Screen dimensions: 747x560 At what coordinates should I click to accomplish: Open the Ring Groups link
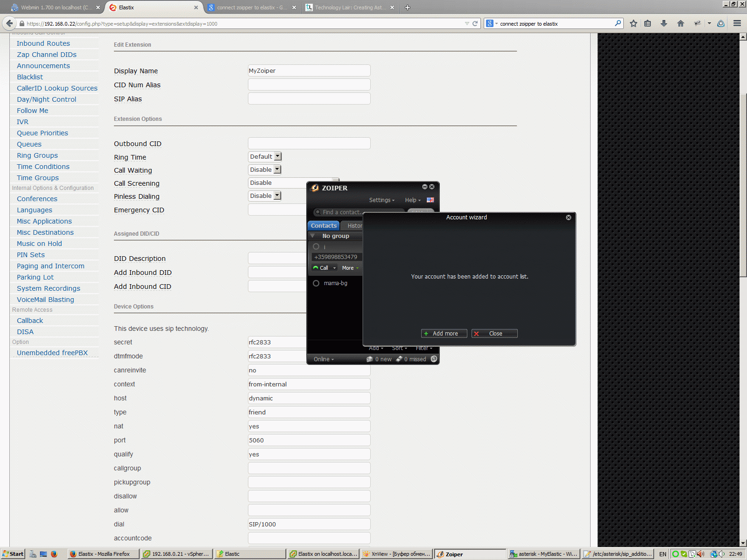37,155
